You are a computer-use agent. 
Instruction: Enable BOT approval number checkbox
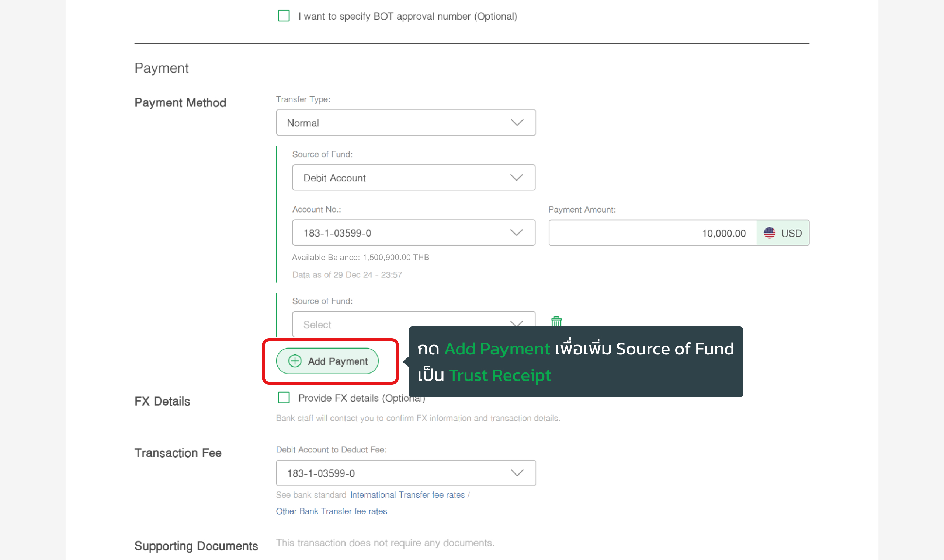click(x=284, y=16)
